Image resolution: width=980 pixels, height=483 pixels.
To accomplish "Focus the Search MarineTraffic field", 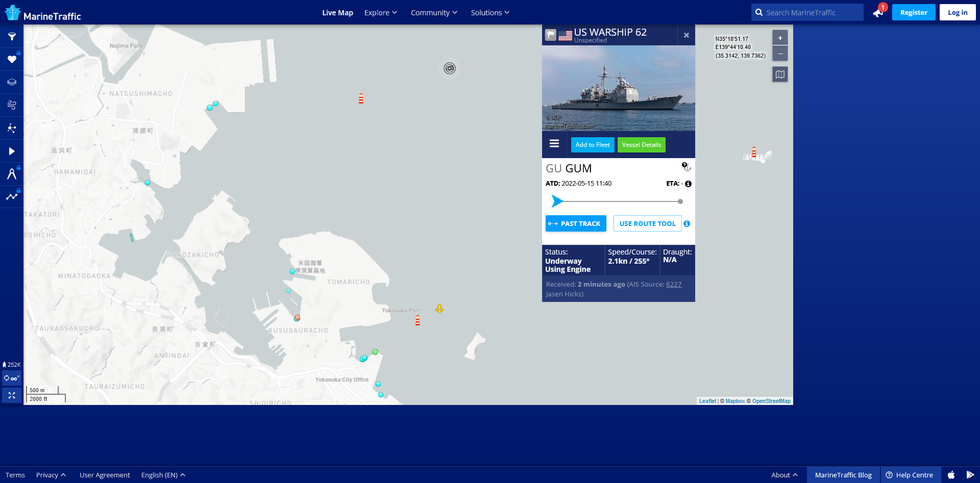I will pyautogui.click(x=807, y=12).
